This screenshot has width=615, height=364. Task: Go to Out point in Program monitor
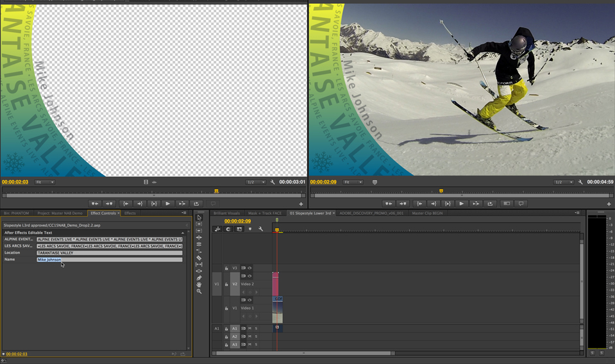tap(434, 204)
